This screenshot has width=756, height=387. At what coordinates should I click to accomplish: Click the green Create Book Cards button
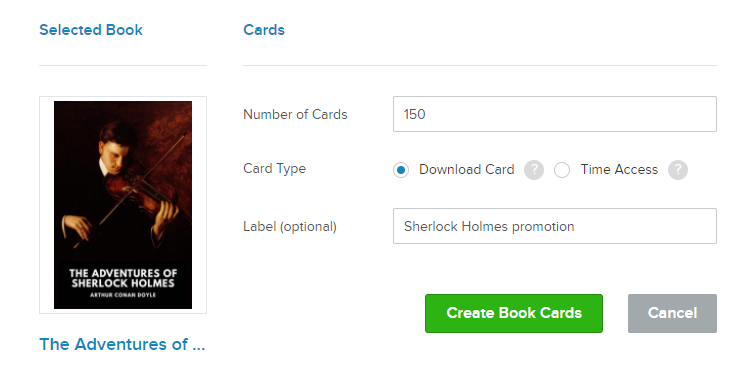click(514, 313)
